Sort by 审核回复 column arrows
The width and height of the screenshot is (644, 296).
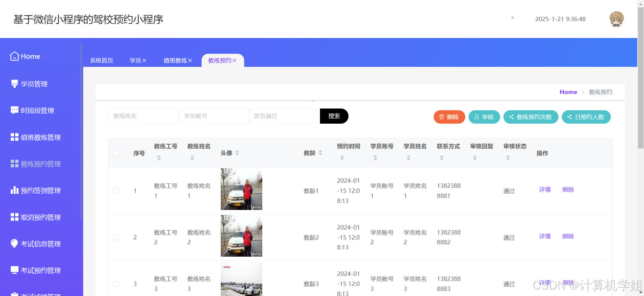[x=475, y=158]
